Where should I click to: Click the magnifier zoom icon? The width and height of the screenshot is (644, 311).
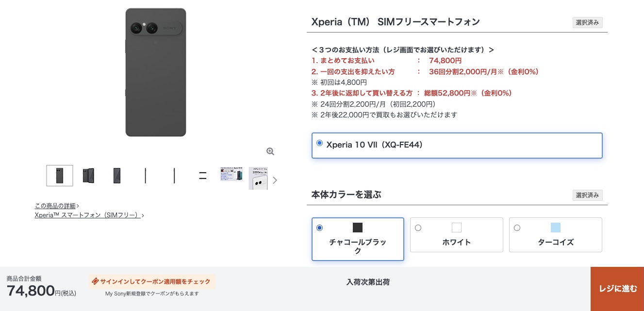pos(270,151)
